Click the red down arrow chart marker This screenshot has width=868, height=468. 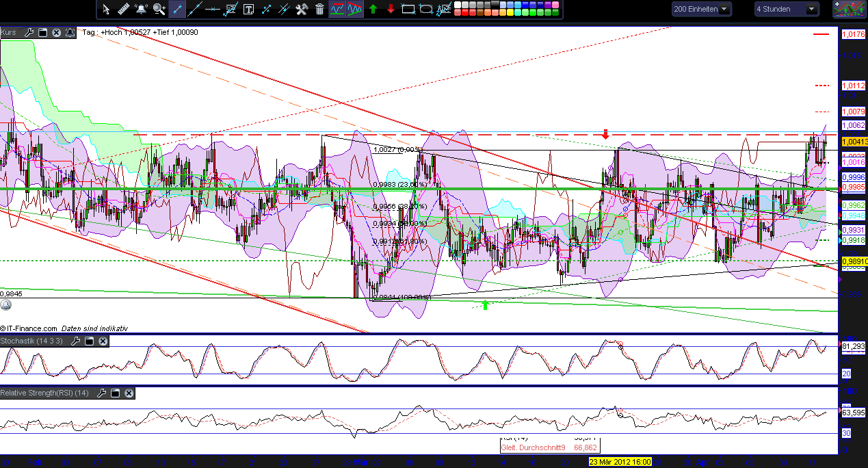click(605, 134)
